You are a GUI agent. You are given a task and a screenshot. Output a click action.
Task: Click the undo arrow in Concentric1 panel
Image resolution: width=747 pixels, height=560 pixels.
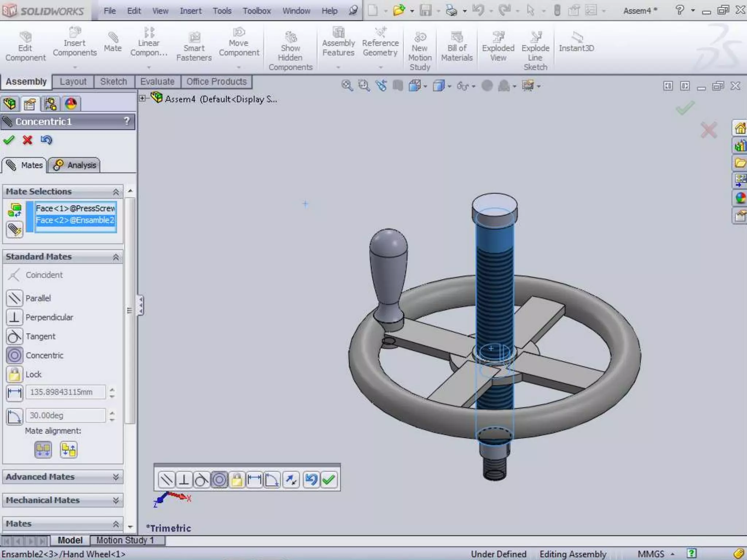tap(46, 140)
